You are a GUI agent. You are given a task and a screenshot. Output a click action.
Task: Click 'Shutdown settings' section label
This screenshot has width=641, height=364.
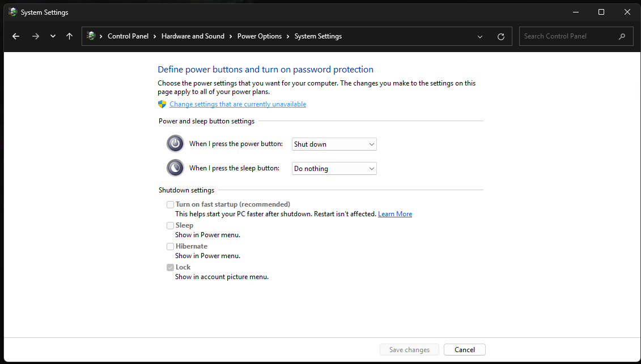186,190
